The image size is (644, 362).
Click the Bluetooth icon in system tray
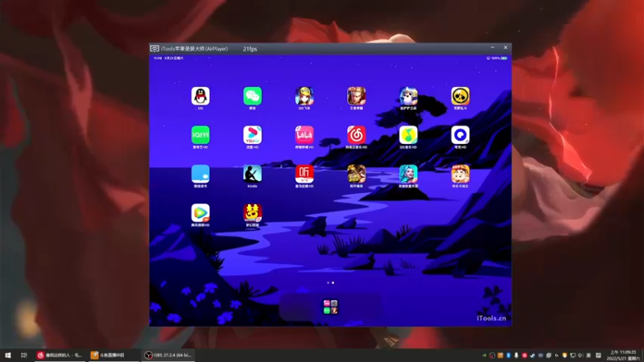tap(509, 356)
